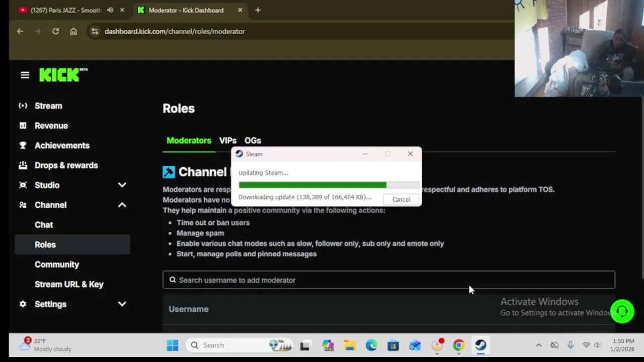The width and height of the screenshot is (644, 362).
Task: Open Community under Channel
Action: [x=57, y=264]
